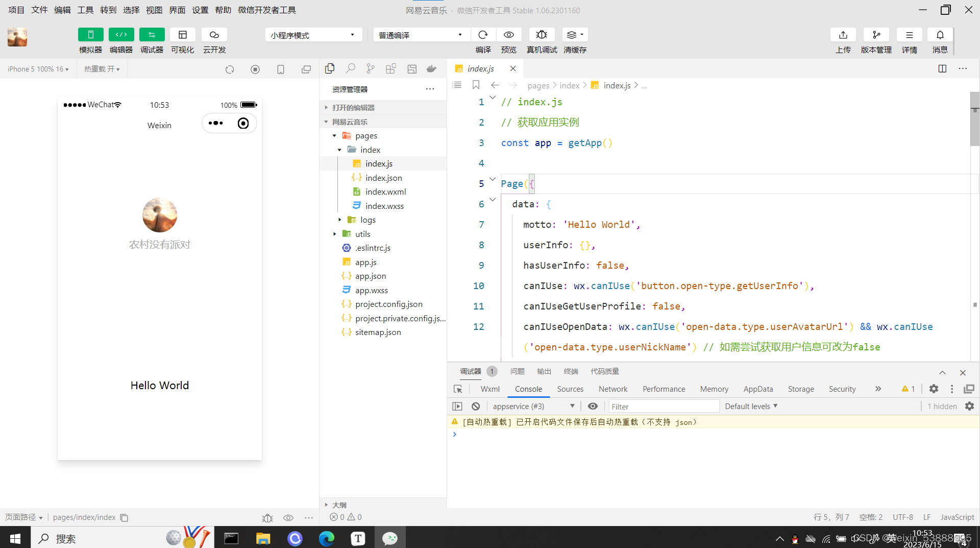The width and height of the screenshot is (980, 548).
Task: Open project Details (详情) icon
Action: point(909,35)
